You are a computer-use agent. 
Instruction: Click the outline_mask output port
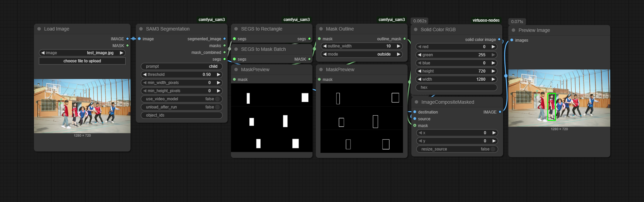pyautogui.click(x=405, y=39)
